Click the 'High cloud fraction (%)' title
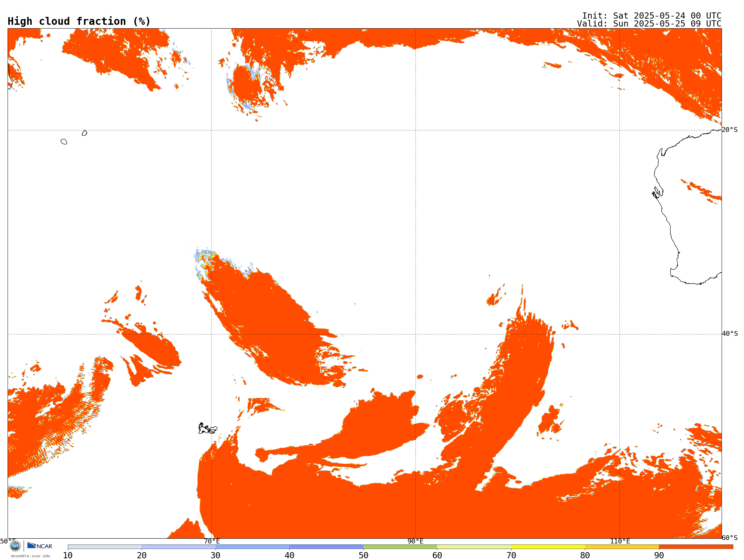The width and height of the screenshot is (744, 560). pos(79,21)
